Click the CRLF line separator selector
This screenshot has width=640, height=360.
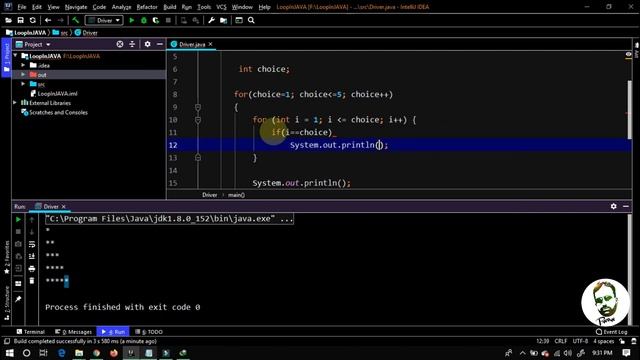click(x=560, y=341)
